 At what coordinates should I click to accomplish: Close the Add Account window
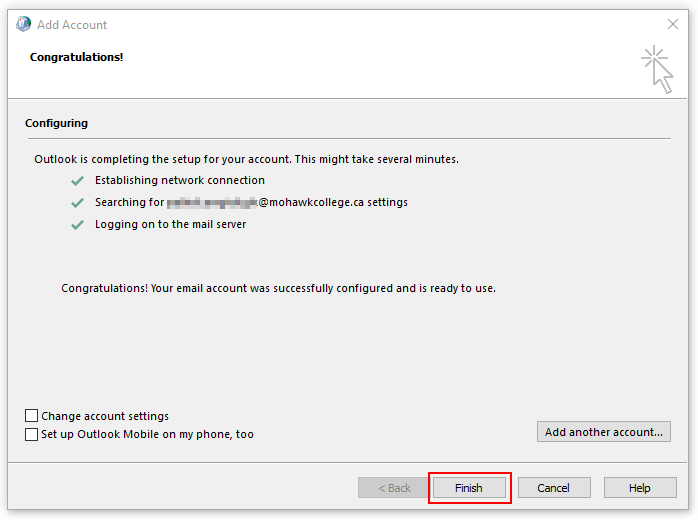(672, 24)
